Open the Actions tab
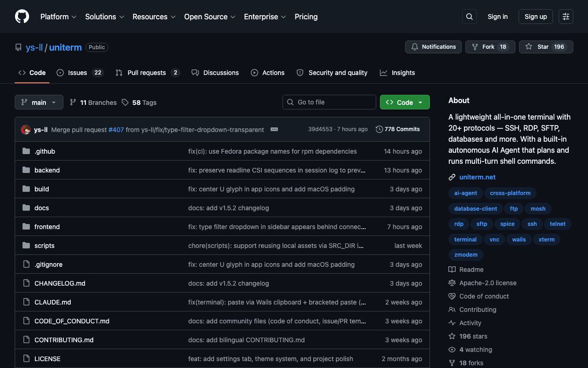588x368 pixels. click(x=268, y=73)
